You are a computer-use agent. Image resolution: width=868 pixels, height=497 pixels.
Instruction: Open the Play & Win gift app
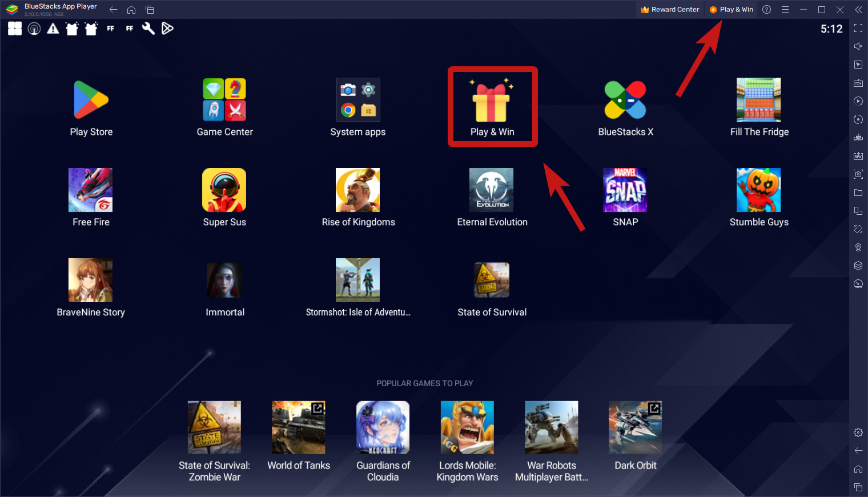[x=492, y=102]
